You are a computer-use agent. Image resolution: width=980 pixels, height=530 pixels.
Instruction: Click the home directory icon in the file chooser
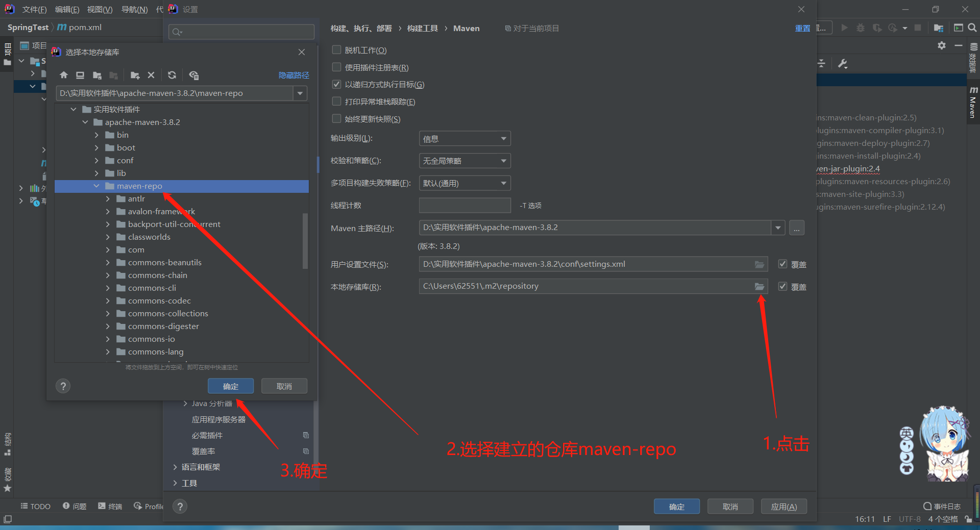64,75
